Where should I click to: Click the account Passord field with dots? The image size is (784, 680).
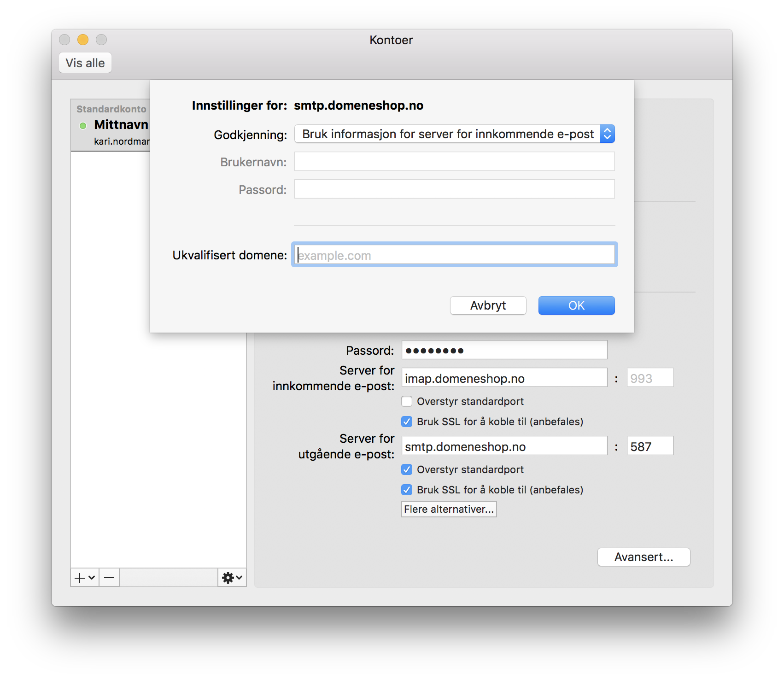(504, 350)
